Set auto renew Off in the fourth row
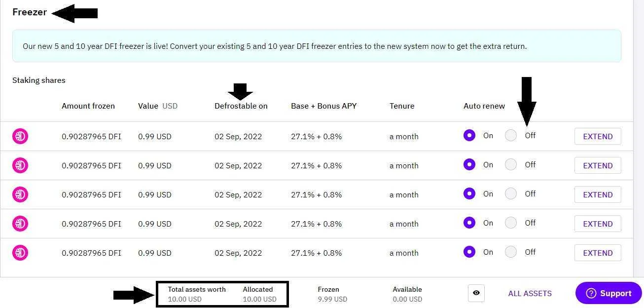Screen dimensions: 644x308 click(x=511, y=223)
